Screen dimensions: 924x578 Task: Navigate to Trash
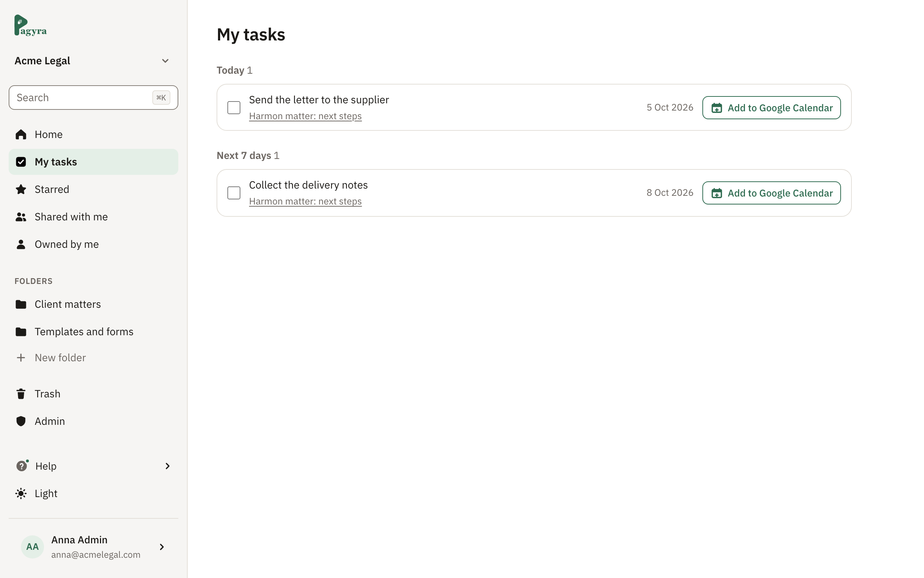click(93, 394)
